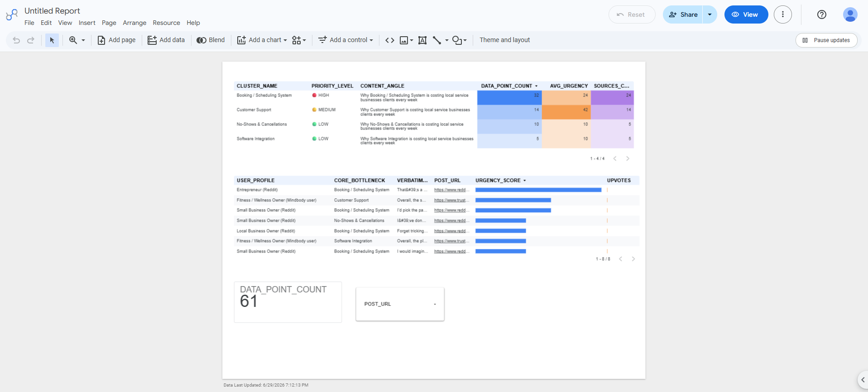
Task: Click the MEDIUM priority cell
Action: point(324,110)
